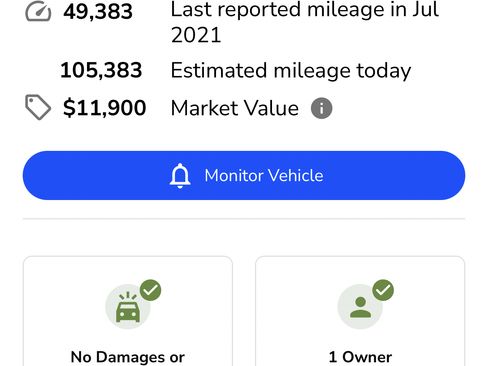
Task: Select the 105,383 estimated mileage value
Action: click(x=101, y=70)
